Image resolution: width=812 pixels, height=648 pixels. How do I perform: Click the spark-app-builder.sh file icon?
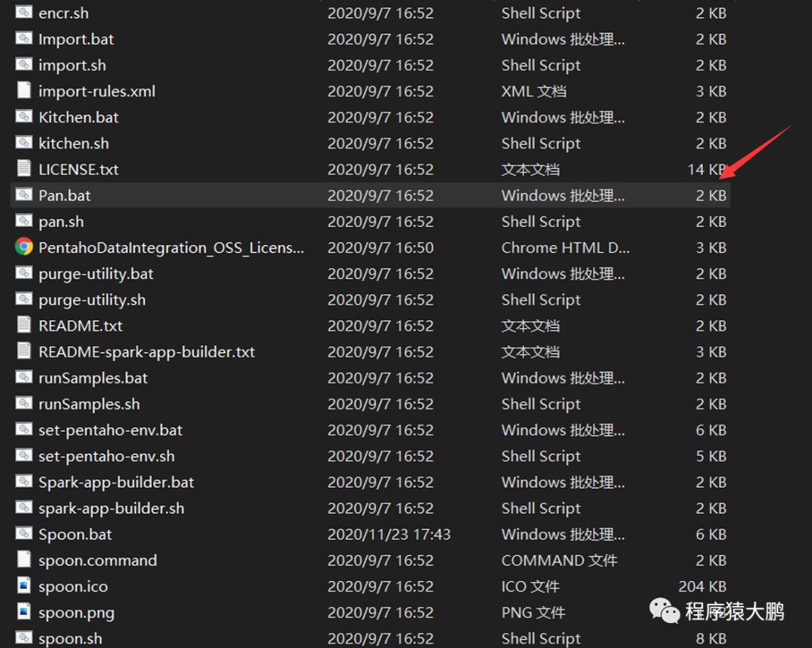(x=24, y=507)
